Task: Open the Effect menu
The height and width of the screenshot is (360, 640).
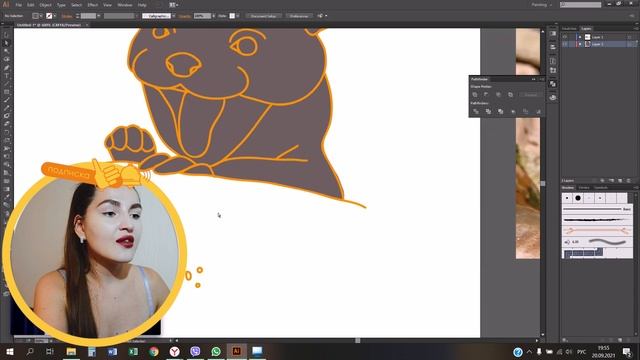Action: [93, 5]
